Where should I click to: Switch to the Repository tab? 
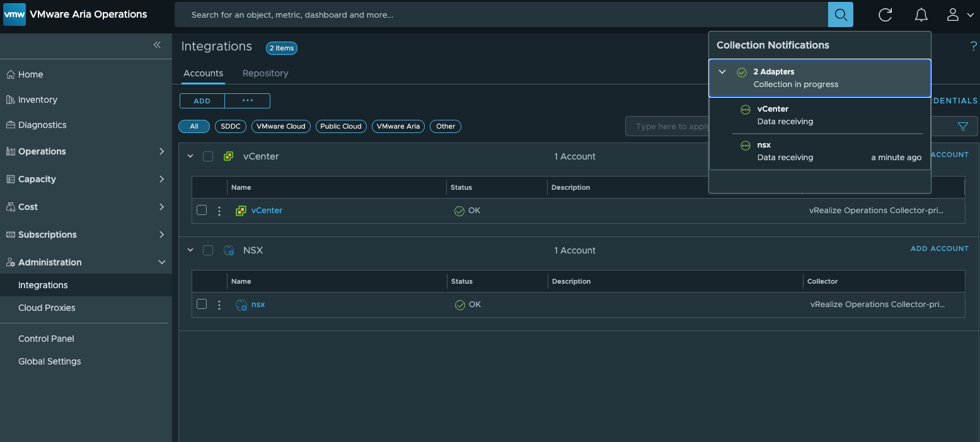[265, 73]
